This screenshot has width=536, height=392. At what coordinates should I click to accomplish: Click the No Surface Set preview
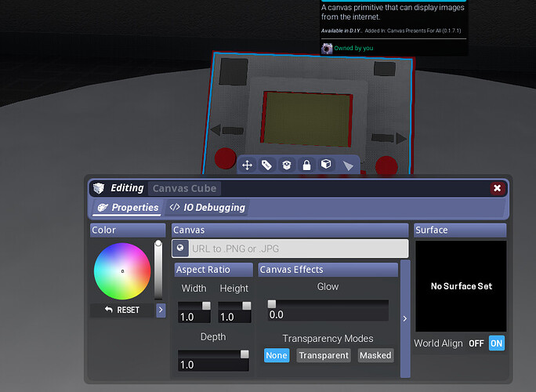click(461, 286)
